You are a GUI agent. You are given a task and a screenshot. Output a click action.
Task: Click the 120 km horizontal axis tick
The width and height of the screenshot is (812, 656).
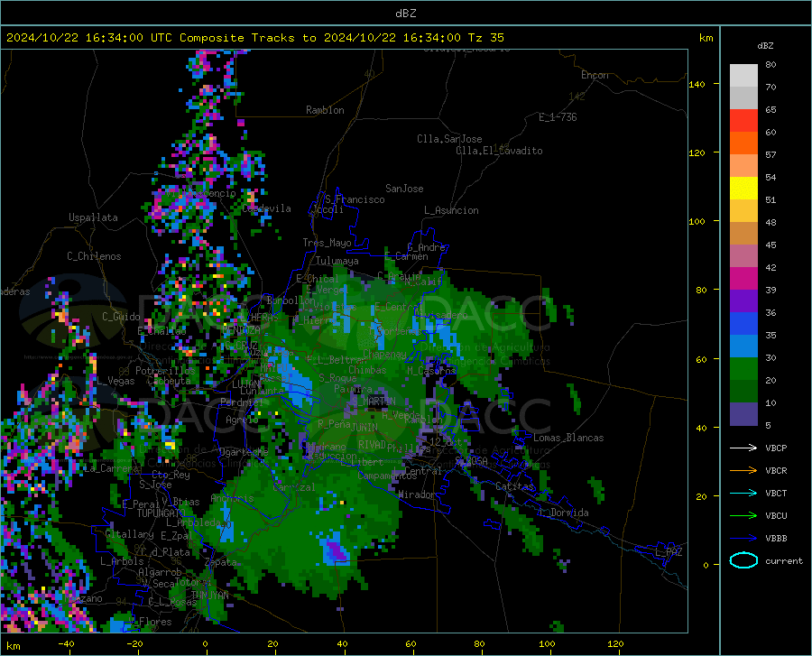coord(615,644)
